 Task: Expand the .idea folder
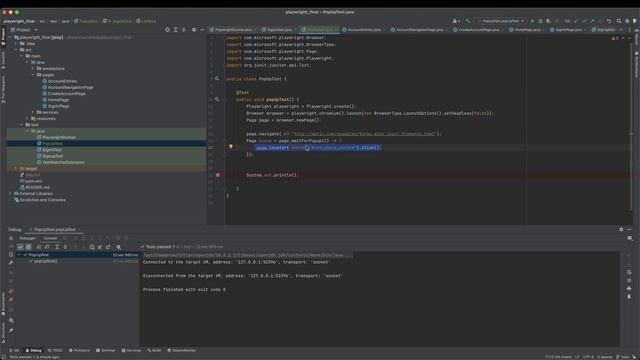pos(16,43)
